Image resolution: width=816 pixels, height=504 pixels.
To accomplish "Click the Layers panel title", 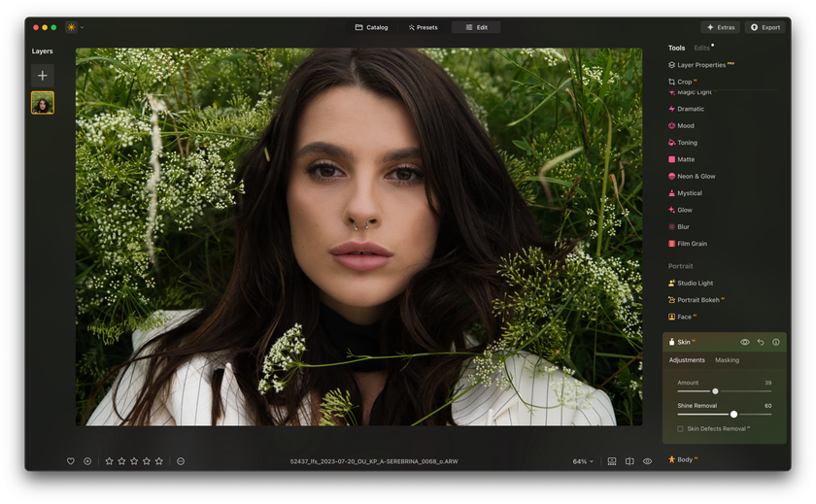I will 42,50.
